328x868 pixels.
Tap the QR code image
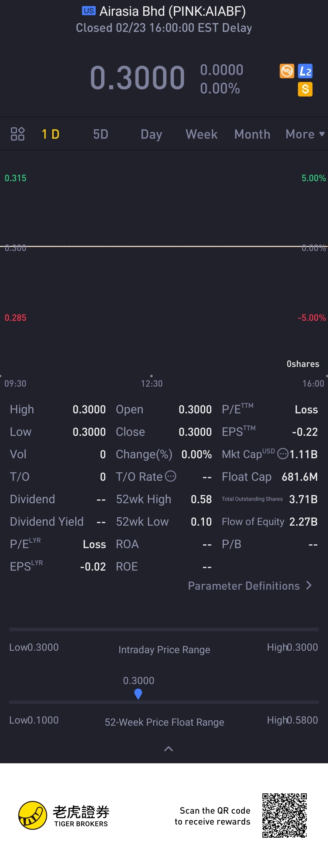(285, 815)
